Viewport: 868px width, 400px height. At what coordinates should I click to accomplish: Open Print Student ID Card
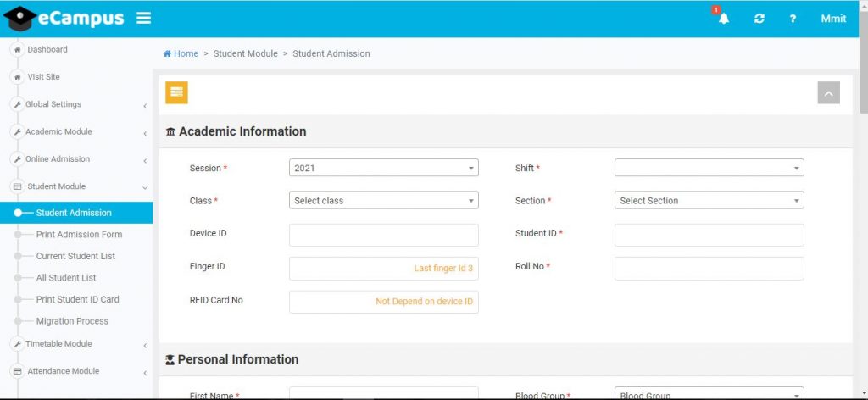point(77,299)
